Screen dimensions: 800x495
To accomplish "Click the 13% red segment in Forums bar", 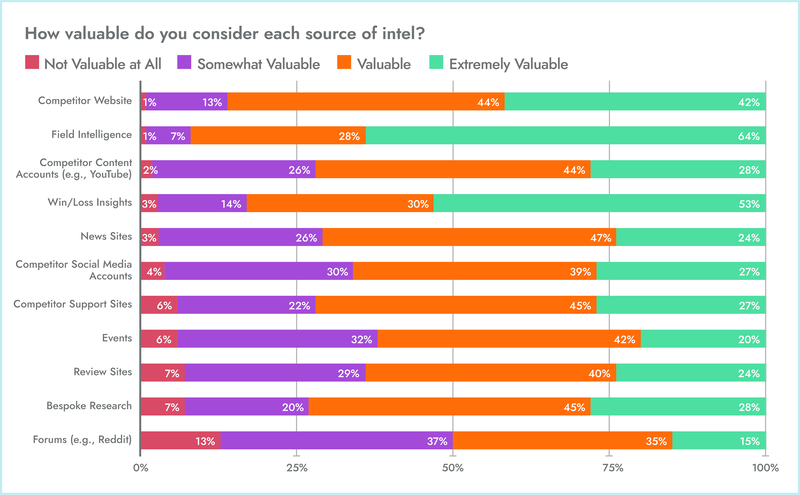I will 181,440.
